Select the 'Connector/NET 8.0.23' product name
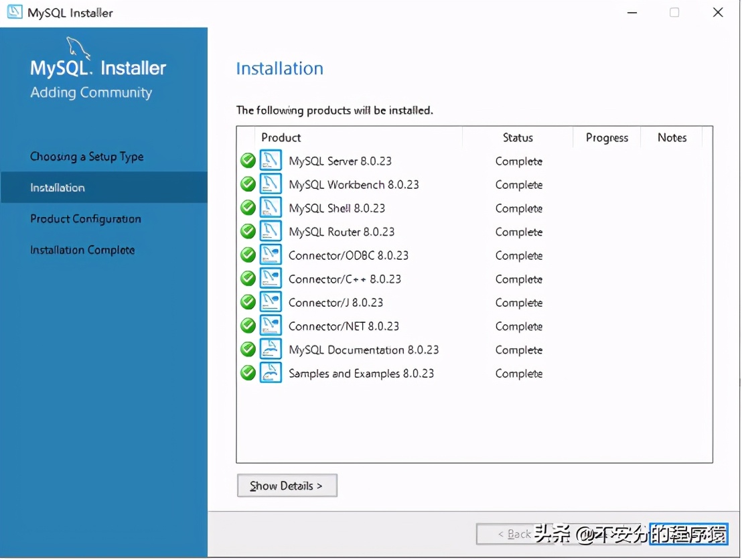742x560 pixels. coord(344,326)
